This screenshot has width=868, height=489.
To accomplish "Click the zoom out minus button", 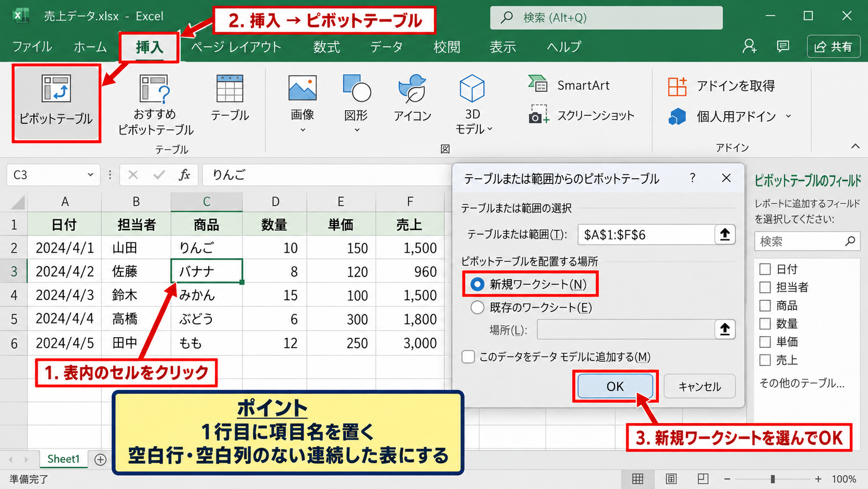I will pos(727,479).
